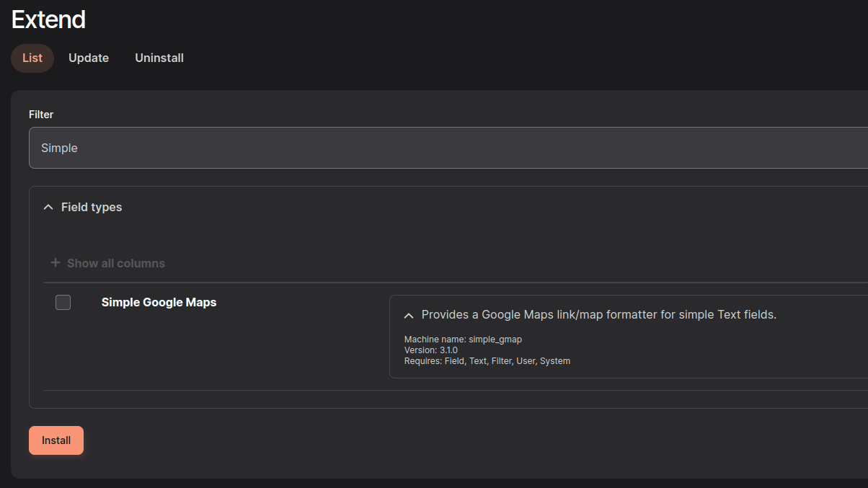This screenshot has height=488, width=868.
Task: Click the Version 3.1.0 line
Action: [431, 350]
